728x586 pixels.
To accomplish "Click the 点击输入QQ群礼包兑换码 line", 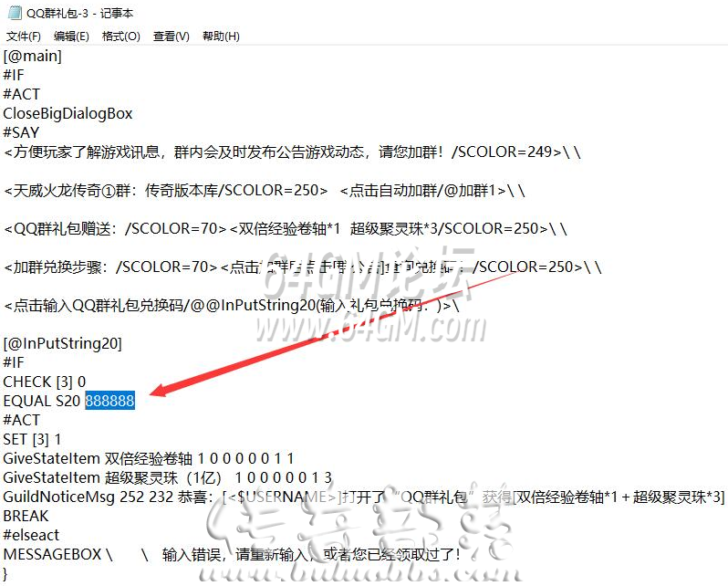I will (231, 305).
